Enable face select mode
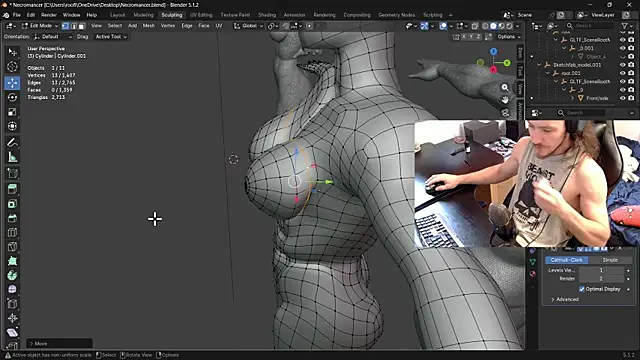The image size is (640, 360). tap(81, 26)
